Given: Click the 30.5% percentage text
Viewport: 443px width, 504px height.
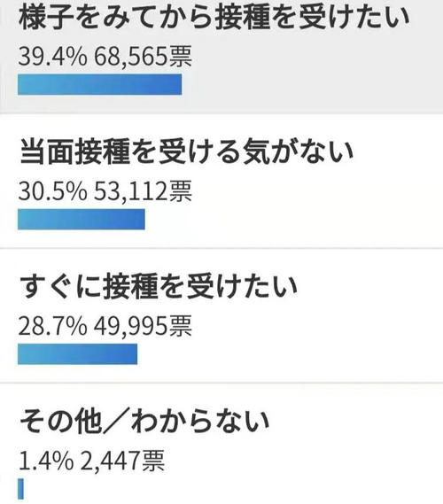Looking at the screenshot, I should pos(53,191).
